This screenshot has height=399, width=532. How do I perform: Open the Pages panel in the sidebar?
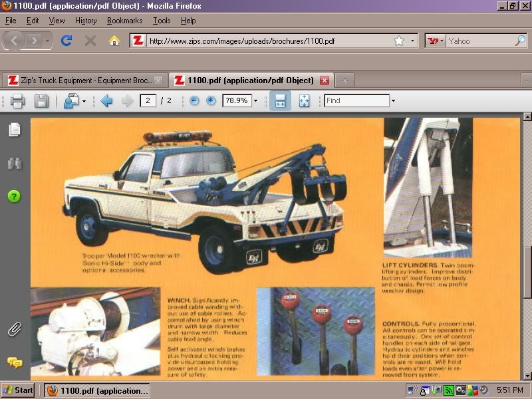[x=14, y=130]
